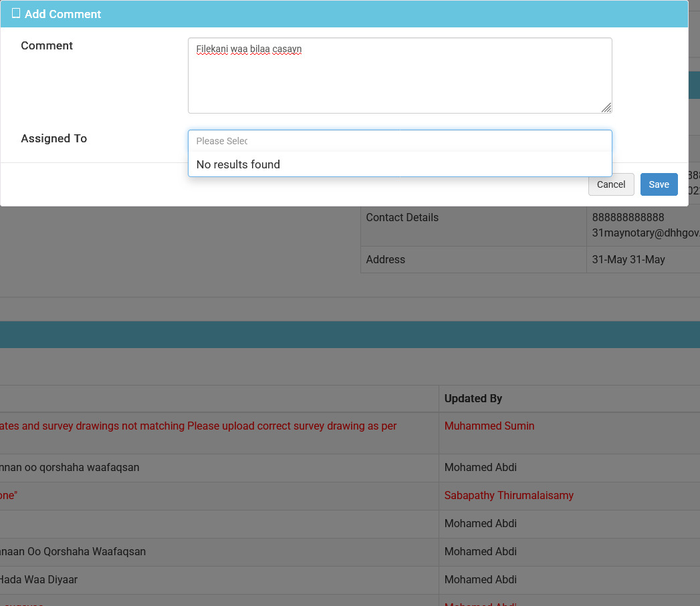
Task: Click the 'nnan oo qorshaha waafaqsan' comment
Action: pyautogui.click(x=70, y=467)
